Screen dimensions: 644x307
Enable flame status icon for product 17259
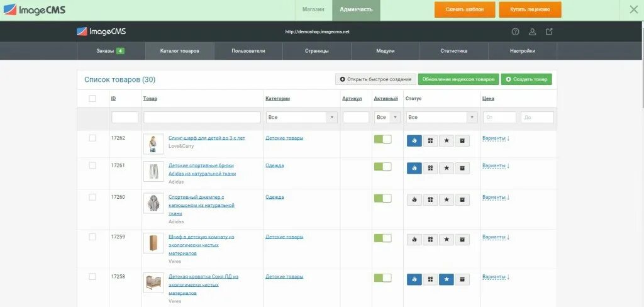[x=414, y=240]
